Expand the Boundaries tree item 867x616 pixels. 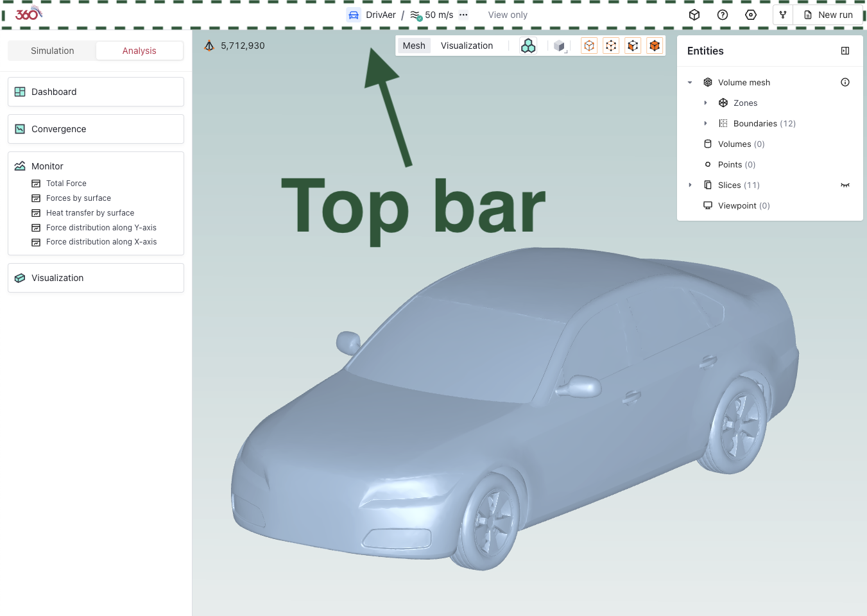707,123
